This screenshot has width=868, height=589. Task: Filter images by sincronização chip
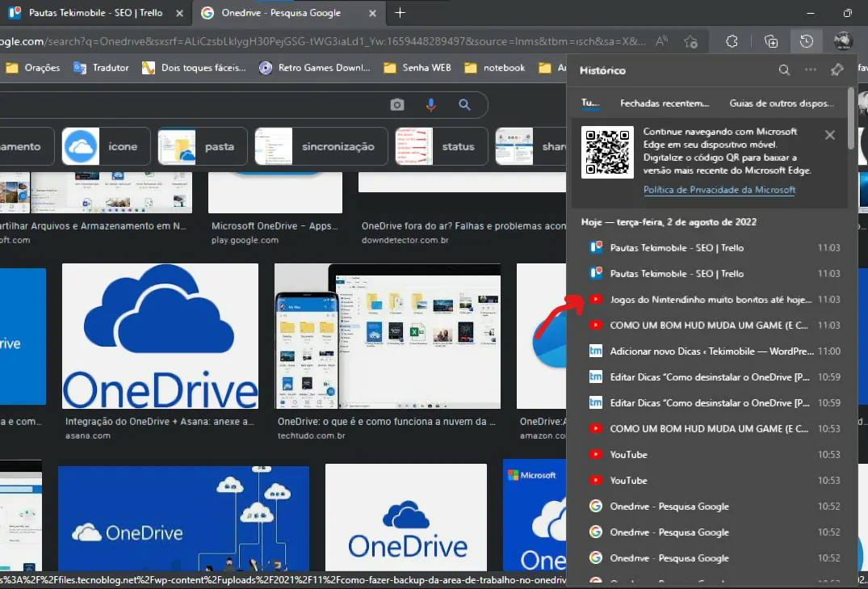point(321,146)
